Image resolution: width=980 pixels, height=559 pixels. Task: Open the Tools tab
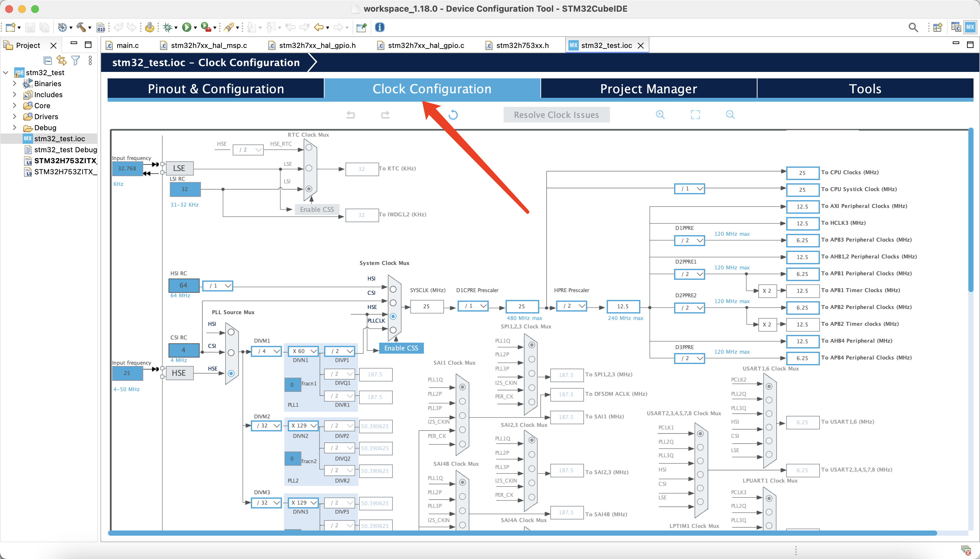click(x=865, y=89)
